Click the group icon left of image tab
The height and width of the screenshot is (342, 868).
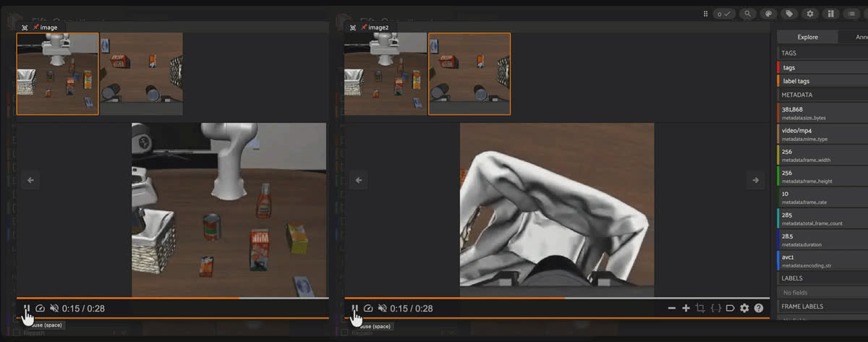pos(25,27)
